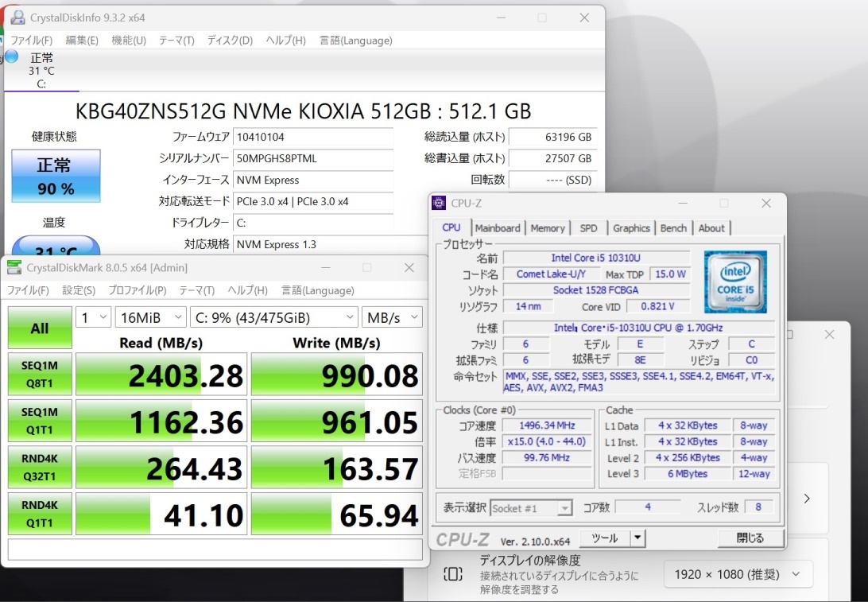
Task: Start all benchmarks with the All button
Action: 40,328
